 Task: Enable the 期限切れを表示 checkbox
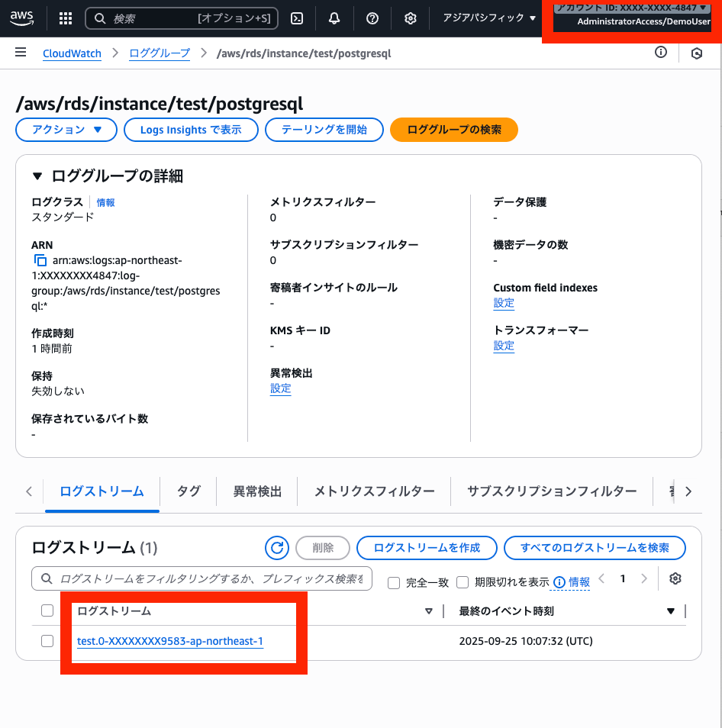pyautogui.click(x=463, y=582)
